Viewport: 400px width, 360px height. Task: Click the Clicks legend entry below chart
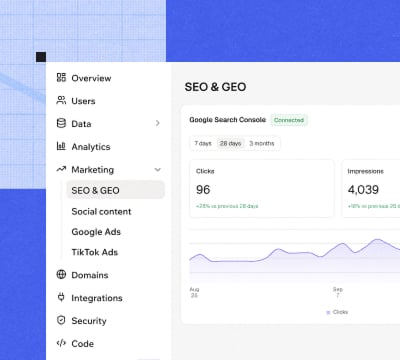[337, 312]
